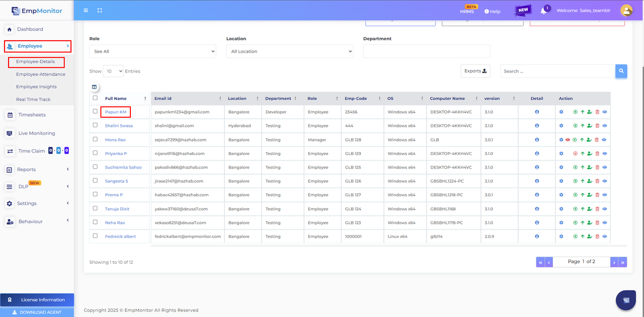The width and height of the screenshot is (644, 317).
Task: Check the box for Shalini Swasa
Action: pyautogui.click(x=95, y=125)
